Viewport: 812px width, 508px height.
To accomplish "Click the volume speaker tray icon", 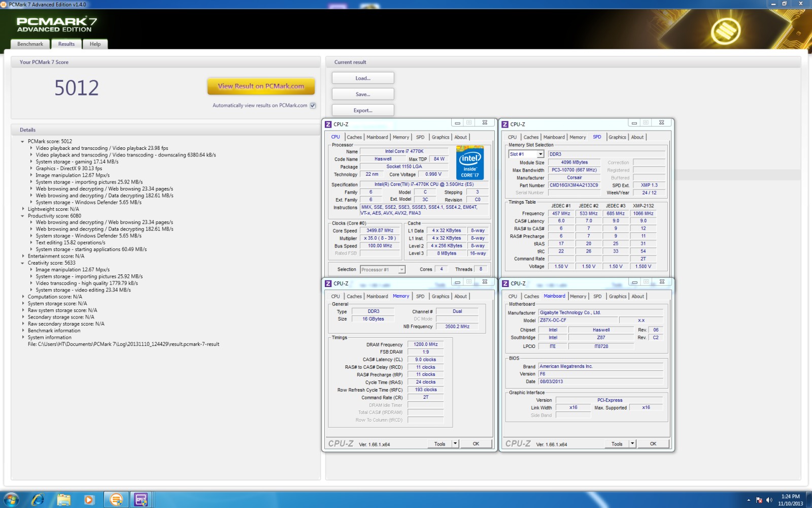I will 769,500.
